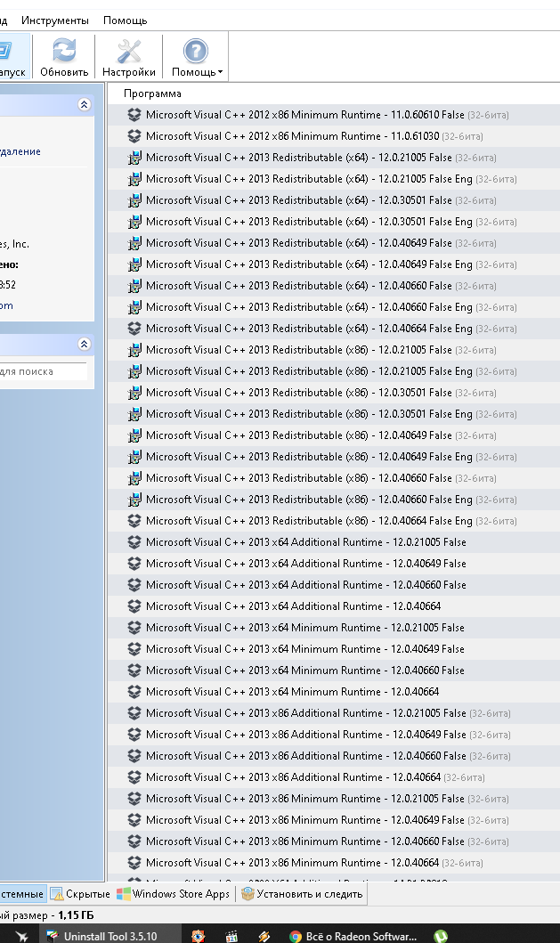Click icon of Redistributable (x64) 12.0.40649 False Eng row
Viewport: 560px width, 943px height.
[134, 264]
